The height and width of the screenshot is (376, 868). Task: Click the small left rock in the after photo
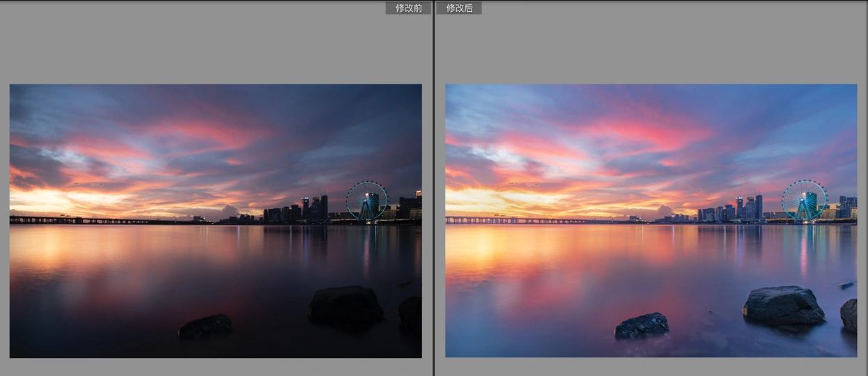642,325
